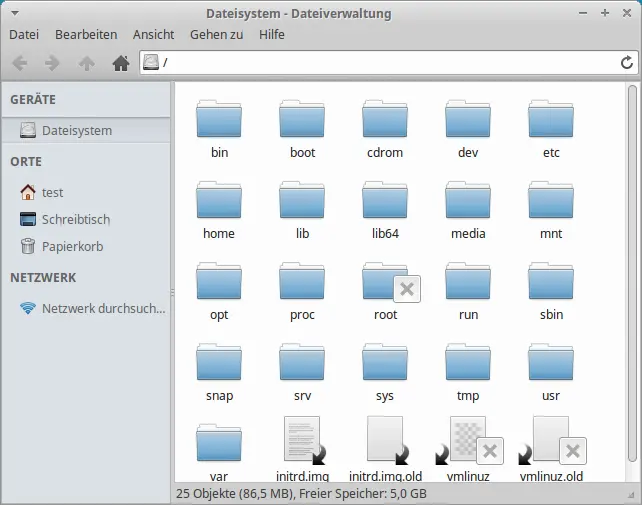Select the root folder with lock emblem

385,282
